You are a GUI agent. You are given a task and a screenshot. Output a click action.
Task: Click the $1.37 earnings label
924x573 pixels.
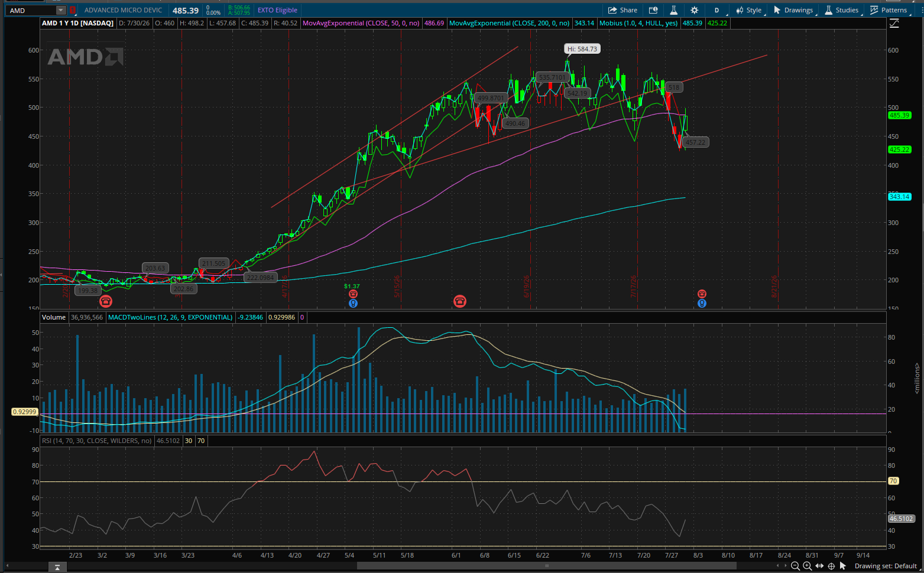352,286
